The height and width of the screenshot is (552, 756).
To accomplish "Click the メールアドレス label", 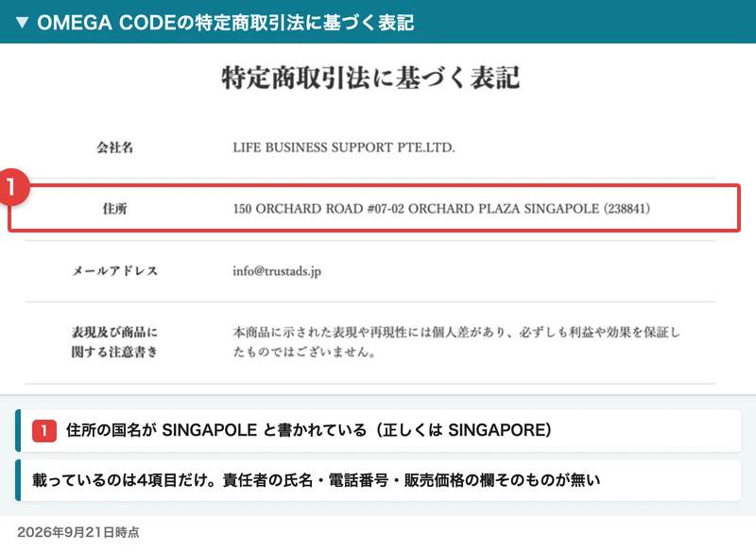I will pyautogui.click(x=114, y=271).
